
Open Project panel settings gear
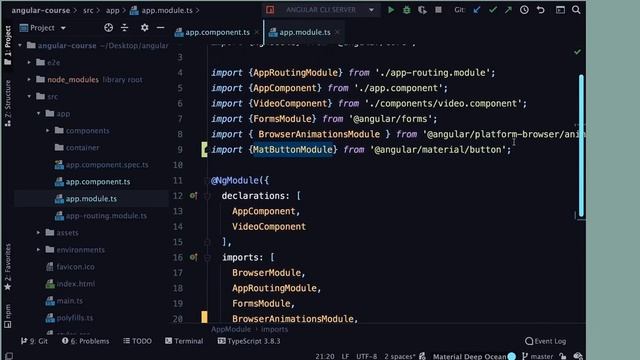(x=144, y=28)
